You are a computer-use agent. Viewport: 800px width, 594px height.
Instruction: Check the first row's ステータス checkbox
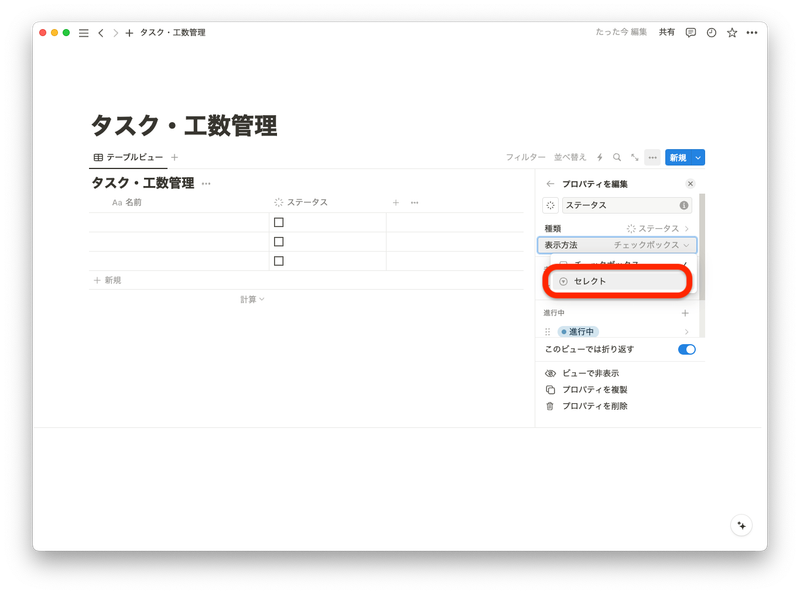click(x=281, y=224)
